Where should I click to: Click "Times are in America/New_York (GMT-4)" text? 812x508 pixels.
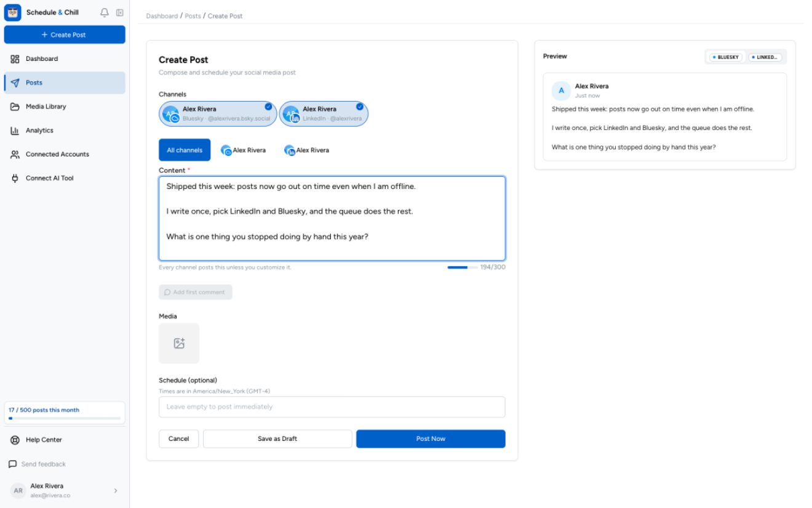pos(215,391)
